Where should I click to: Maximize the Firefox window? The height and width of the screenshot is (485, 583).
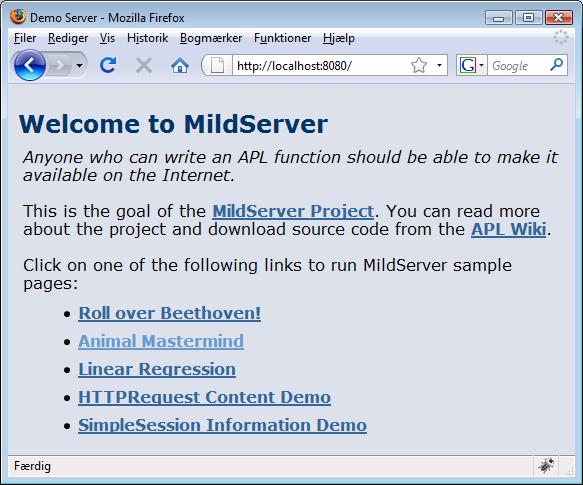click(x=528, y=17)
